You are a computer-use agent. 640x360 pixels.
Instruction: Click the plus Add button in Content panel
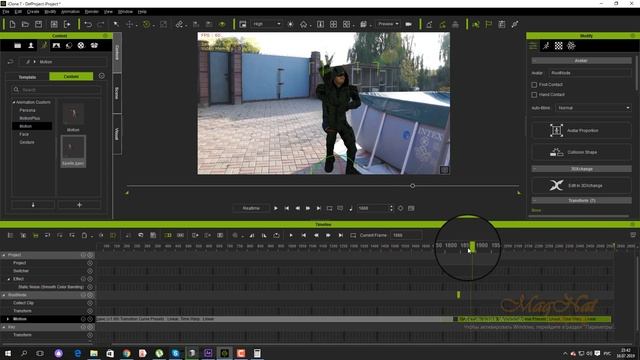(x=79, y=205)
